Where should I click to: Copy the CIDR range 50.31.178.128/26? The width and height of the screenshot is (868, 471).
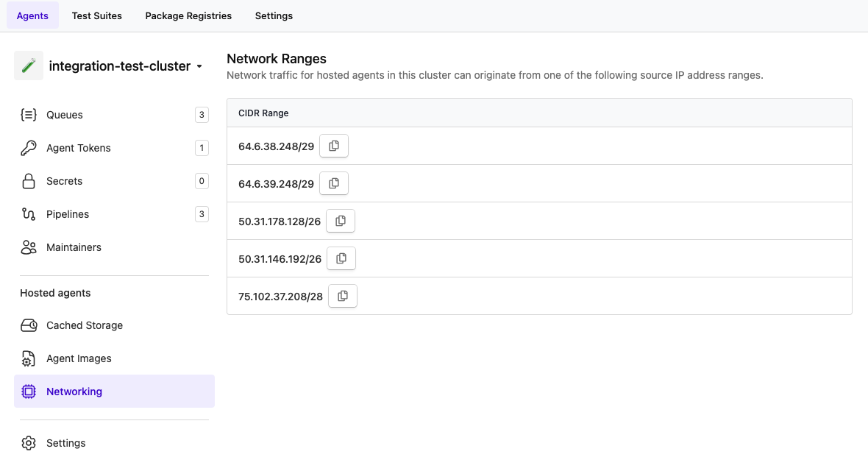tap(341, 220)
